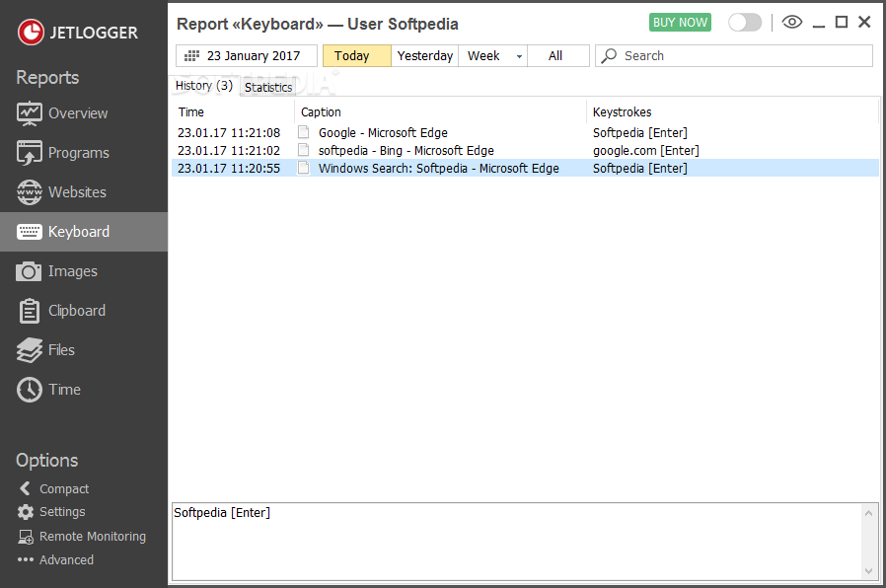Click the magnifier icon in search box

[x=609, y=56]
